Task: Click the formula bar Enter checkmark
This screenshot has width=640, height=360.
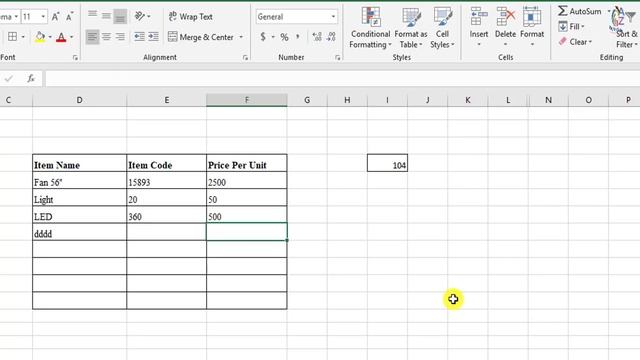Action: click(x=9, y=78)
